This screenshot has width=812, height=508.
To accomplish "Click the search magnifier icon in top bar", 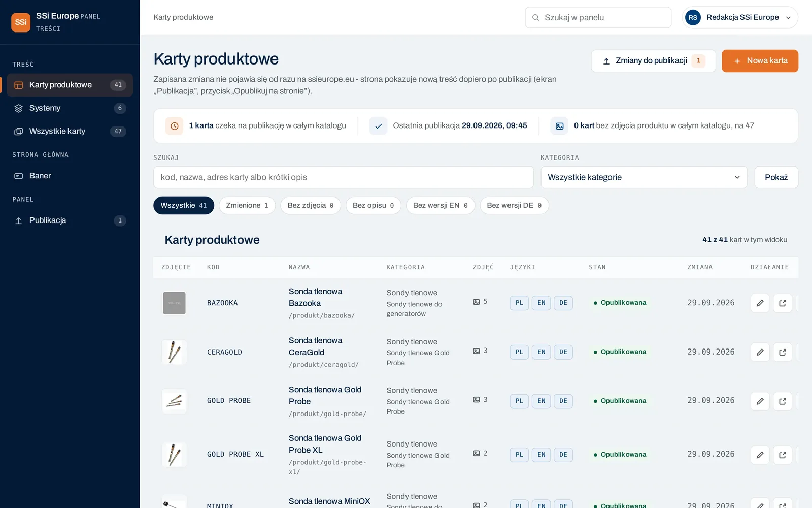I will point(535,18).
